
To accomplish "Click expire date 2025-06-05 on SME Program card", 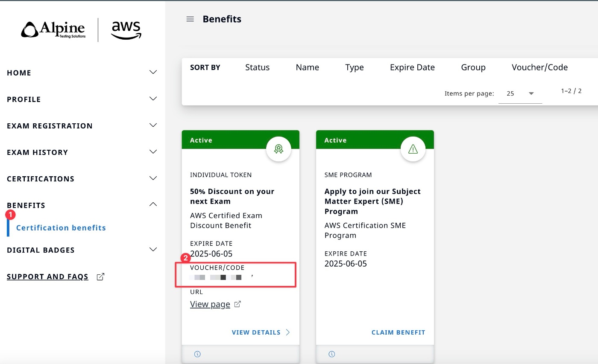I will [x=346, y=264].
